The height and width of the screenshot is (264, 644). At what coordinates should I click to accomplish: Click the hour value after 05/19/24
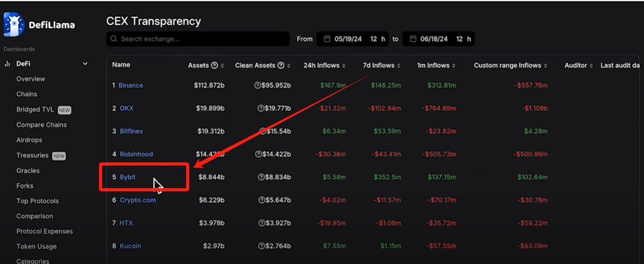pyautogui.click(x=374, y=39)
